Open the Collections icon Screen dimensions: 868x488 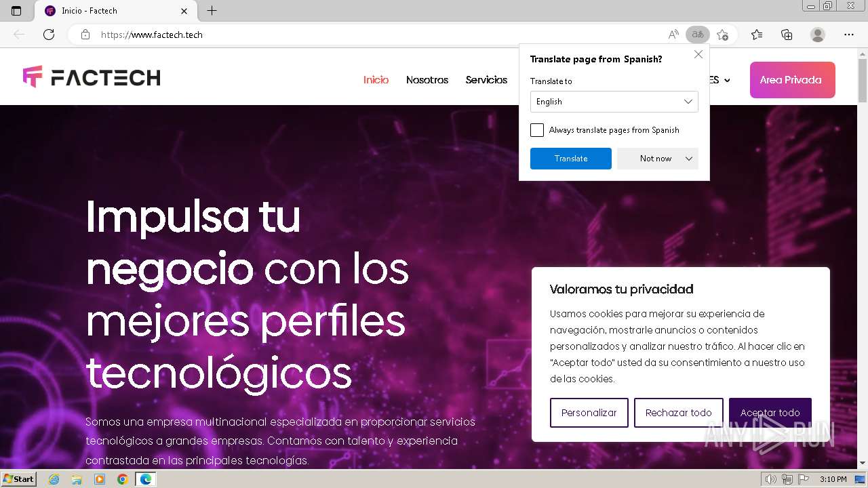pos(787,35)
